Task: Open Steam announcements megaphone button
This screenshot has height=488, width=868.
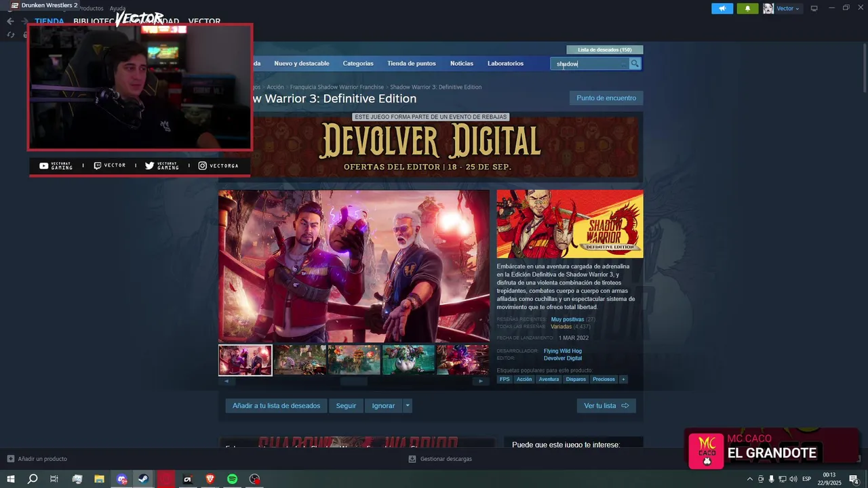Action: [x=722, y=8]
